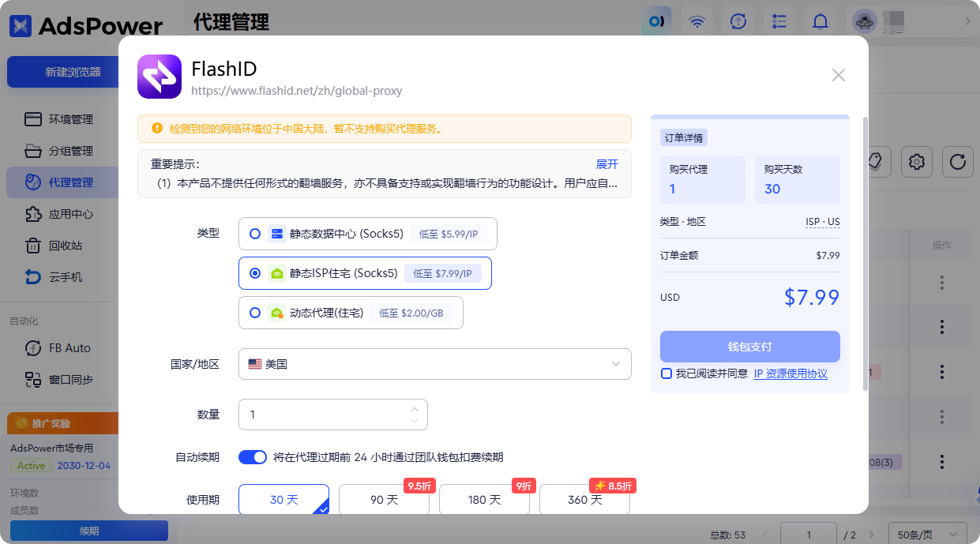This screenshot has width=980, height=544.
Task: Open the first row's three-dot actions menu
Action: click(941, 282)
